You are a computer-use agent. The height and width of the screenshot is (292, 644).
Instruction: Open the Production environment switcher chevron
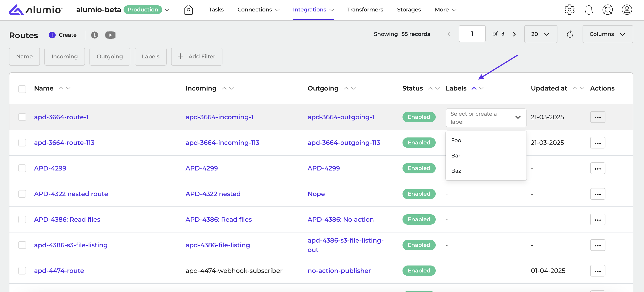point(167,10)
